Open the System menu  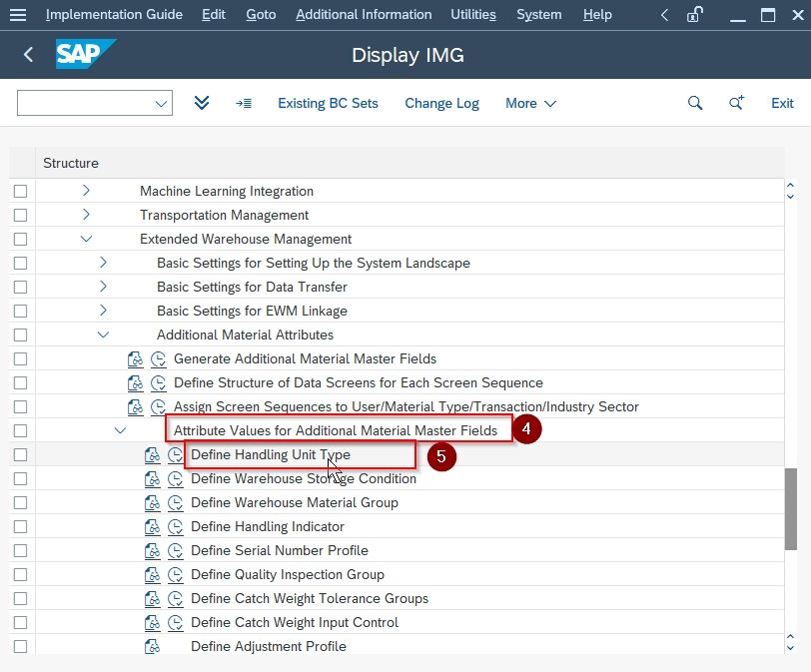pyautogui.click(x=539, y=14)
